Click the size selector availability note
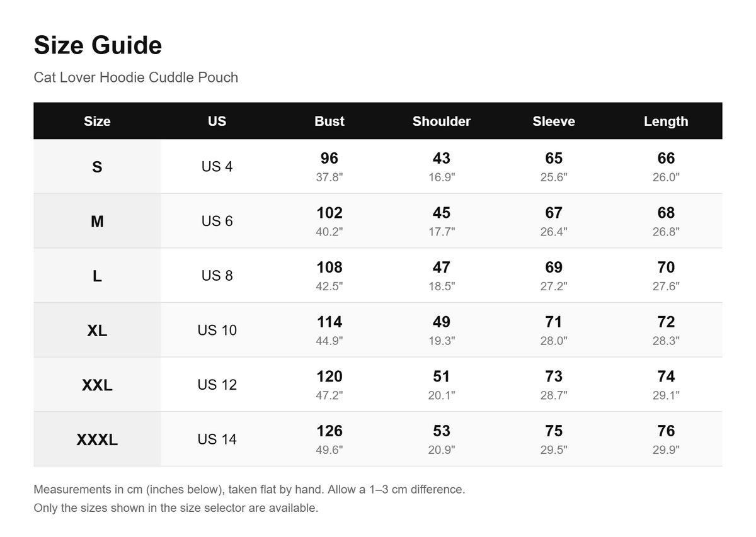 click(x=176, y=507)
